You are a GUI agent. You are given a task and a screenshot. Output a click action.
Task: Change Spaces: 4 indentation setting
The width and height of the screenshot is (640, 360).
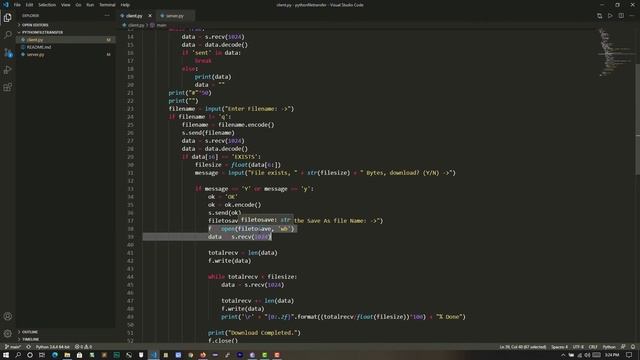(560, 347)
